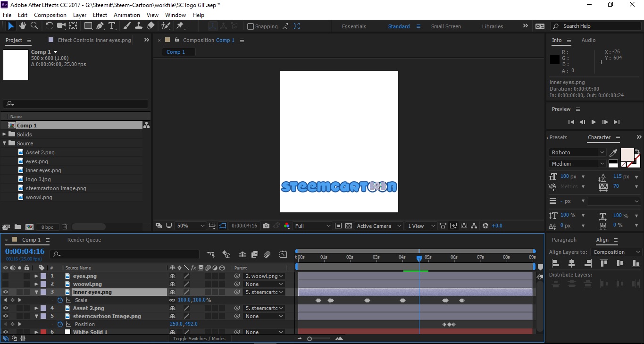Select the Rectangle shape tool
This screenshot has height=344, width=644.
tap(88, 26)
